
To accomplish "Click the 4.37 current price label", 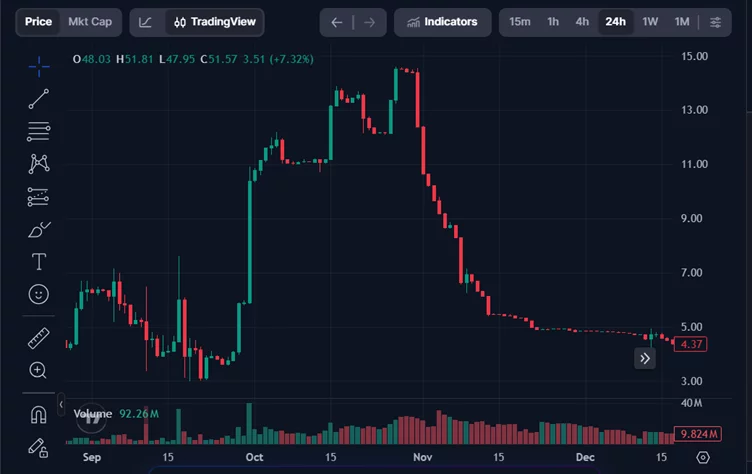I will tap(691, 344).
